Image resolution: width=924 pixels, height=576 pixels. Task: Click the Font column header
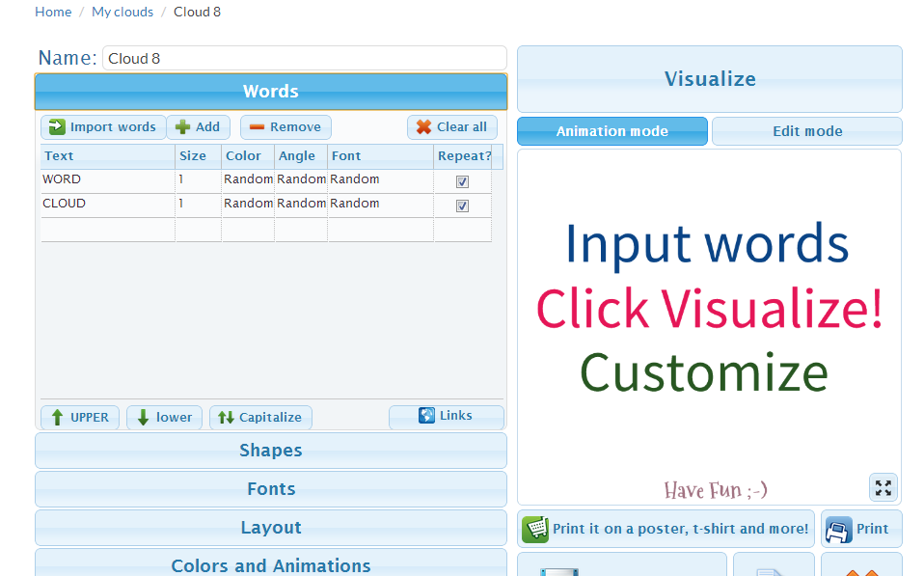coord(381,156)
